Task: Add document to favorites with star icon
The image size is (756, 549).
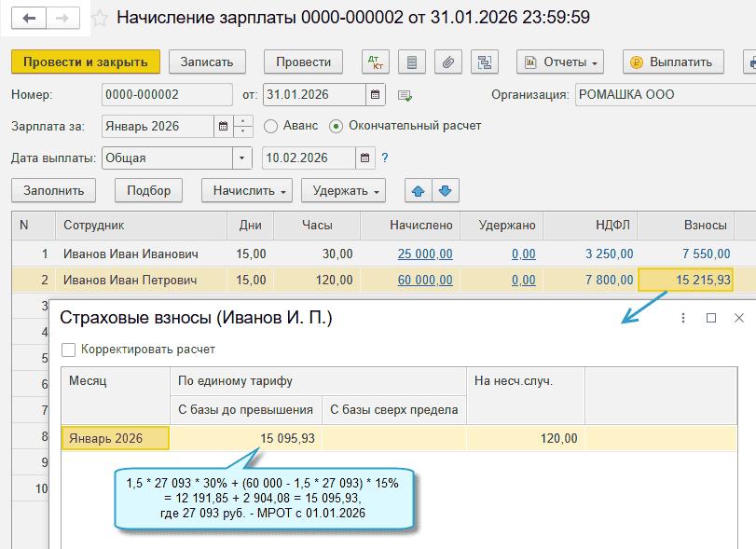Action: tap(101, 18)
